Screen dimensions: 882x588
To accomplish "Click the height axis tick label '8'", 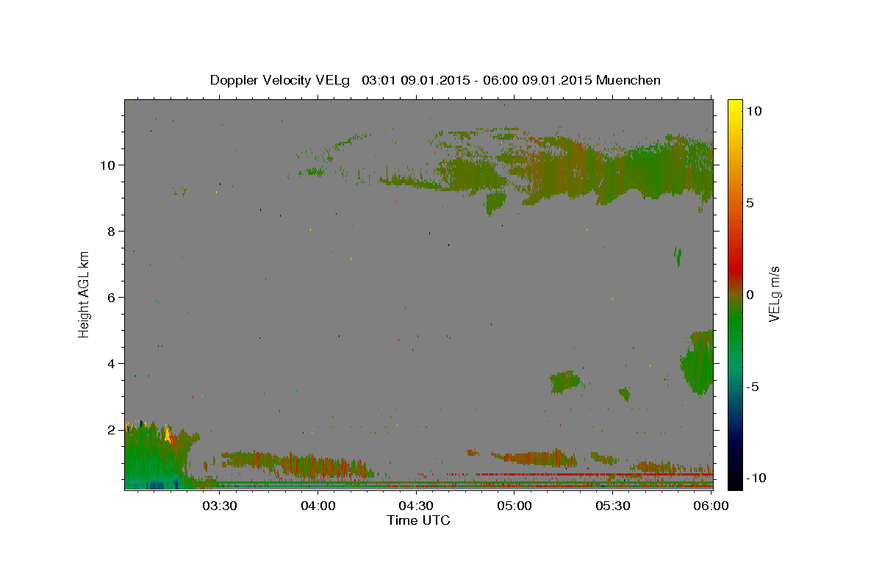I will [112, 232].
